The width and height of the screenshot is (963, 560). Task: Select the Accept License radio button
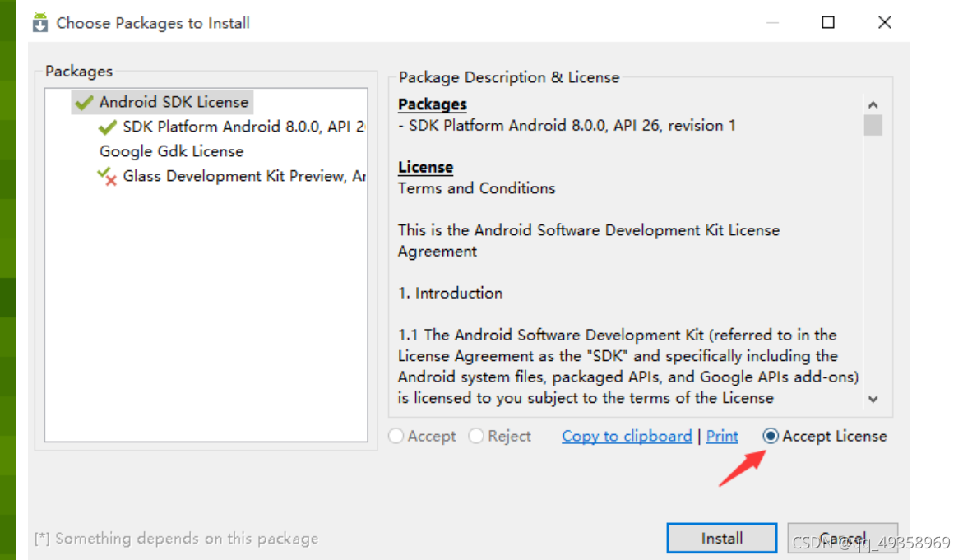tap(771, 437)
